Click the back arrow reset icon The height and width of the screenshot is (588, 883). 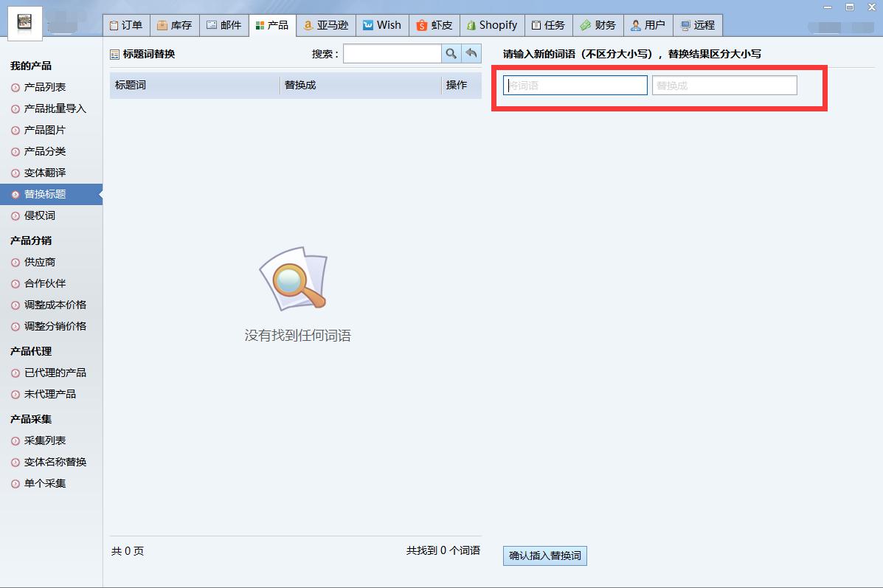[471, 54]
